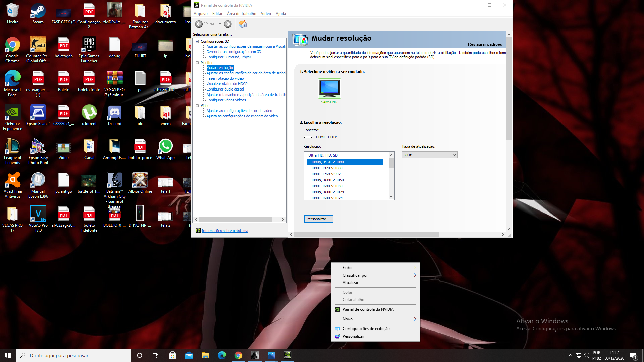The width and height of the screenshot is (644, 362).
Task: Select Lixeira recycle bin icon
Action: pos(12,14)
